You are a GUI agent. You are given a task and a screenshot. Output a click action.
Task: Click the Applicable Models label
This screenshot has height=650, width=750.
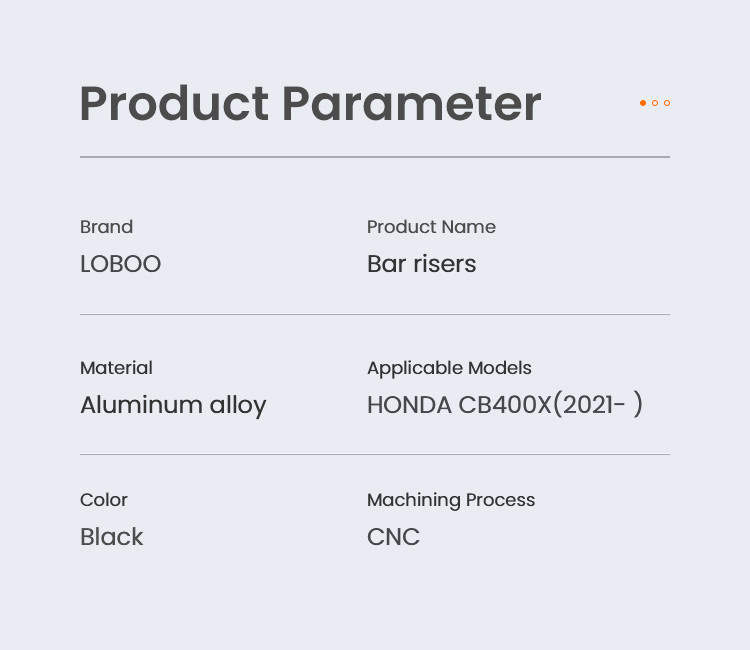coord(449,368)
